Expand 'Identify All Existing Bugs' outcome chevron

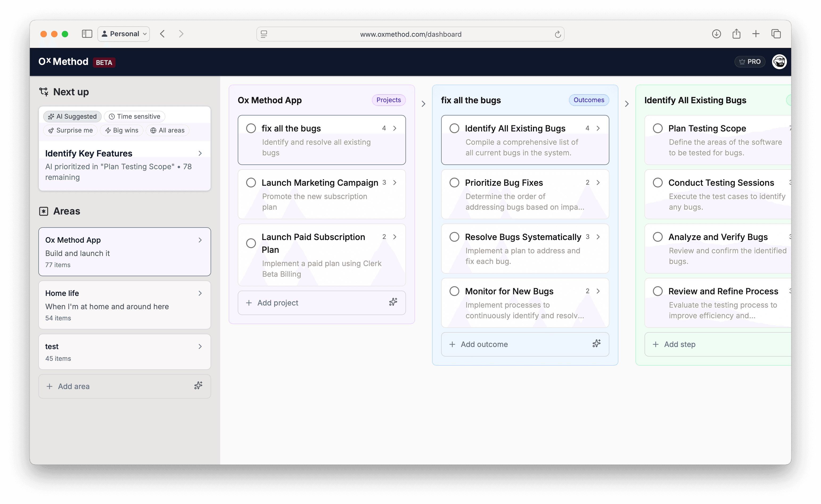click(598, 128)
